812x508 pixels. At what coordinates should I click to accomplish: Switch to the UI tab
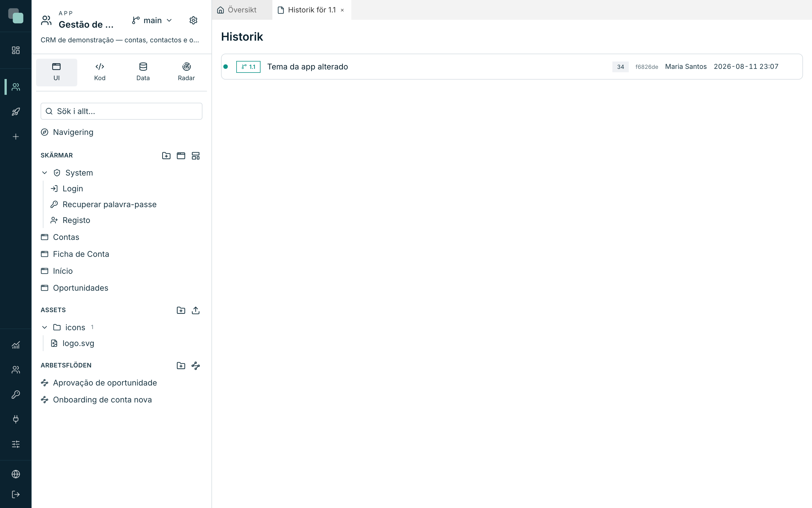[56, 72]
